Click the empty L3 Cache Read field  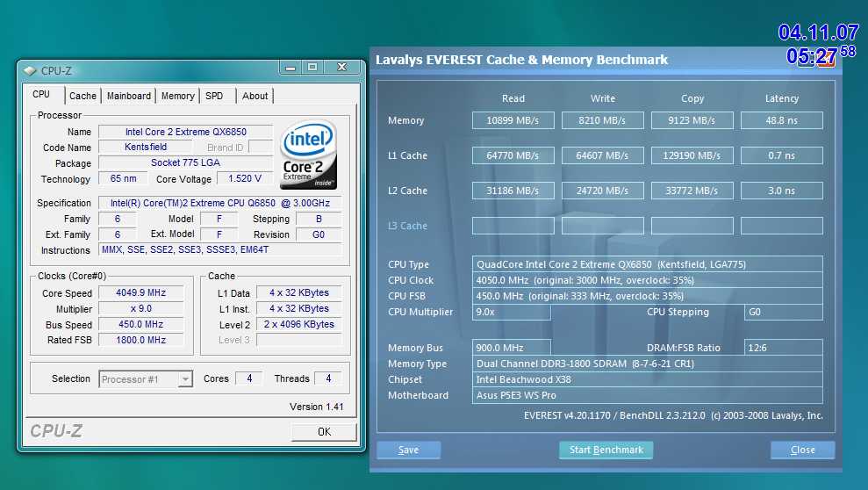[513, 226]
